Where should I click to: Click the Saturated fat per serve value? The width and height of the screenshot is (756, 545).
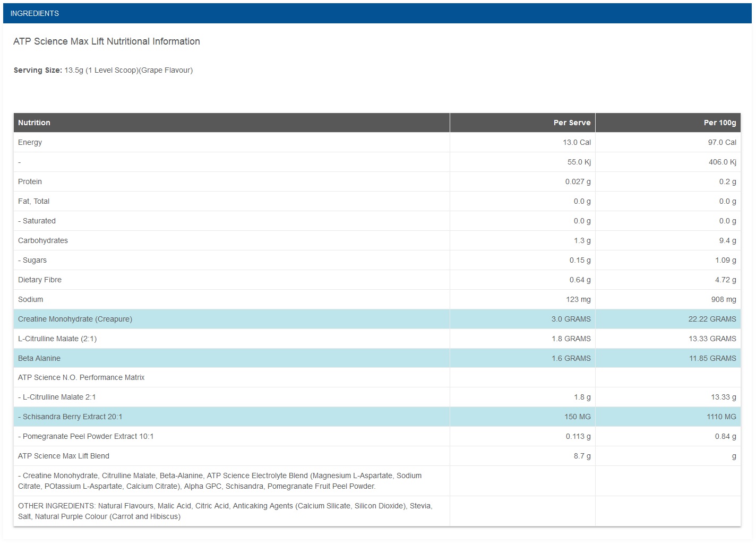pos(582,221)
